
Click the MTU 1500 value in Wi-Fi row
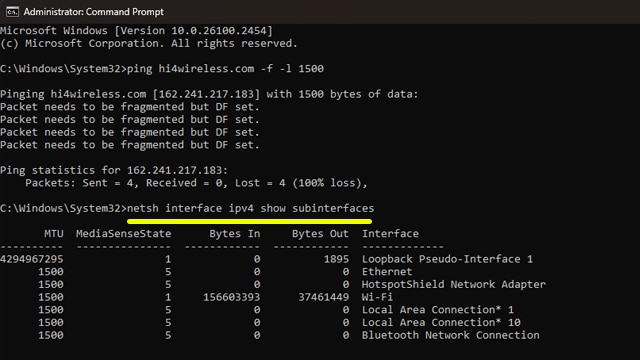tap(51, 297)
